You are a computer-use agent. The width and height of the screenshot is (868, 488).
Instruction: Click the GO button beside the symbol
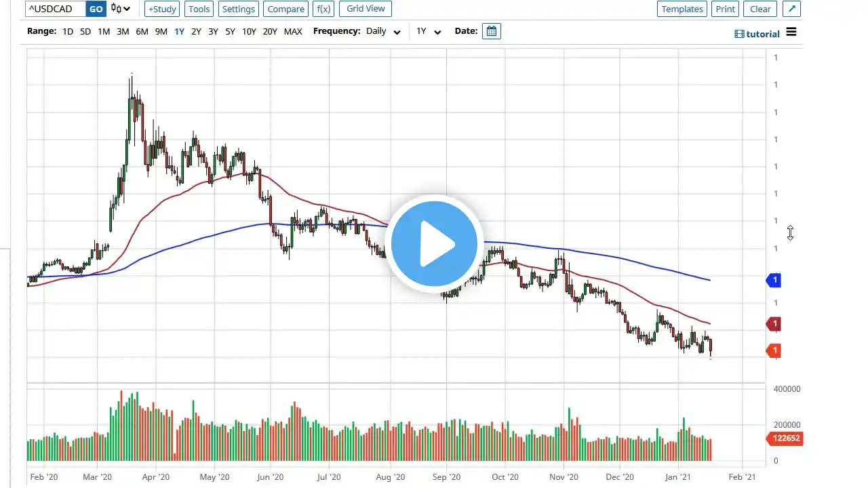point(96,9)
